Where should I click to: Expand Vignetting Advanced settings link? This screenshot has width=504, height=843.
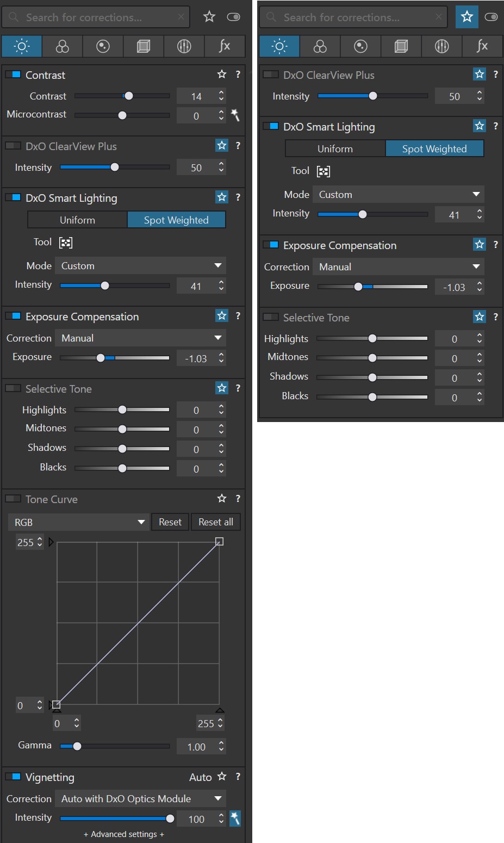pyautogui.click(x=124, y=834)
